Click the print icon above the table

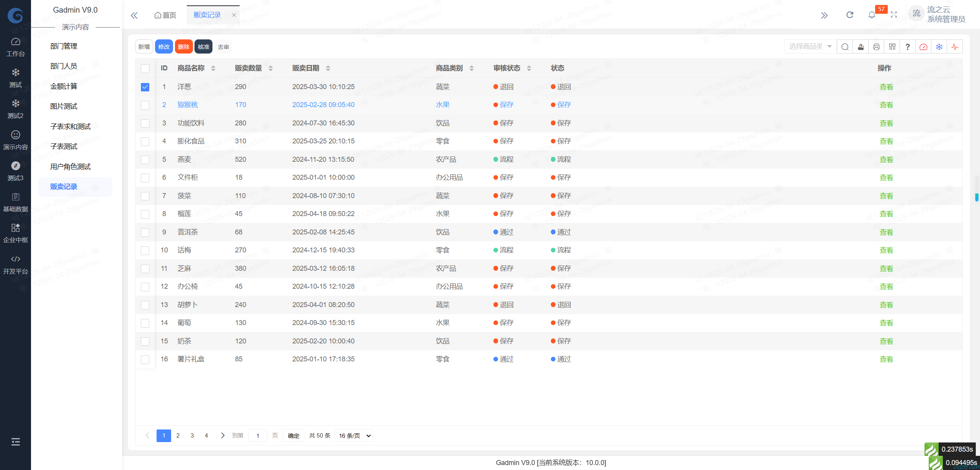[x=876, y=46]
